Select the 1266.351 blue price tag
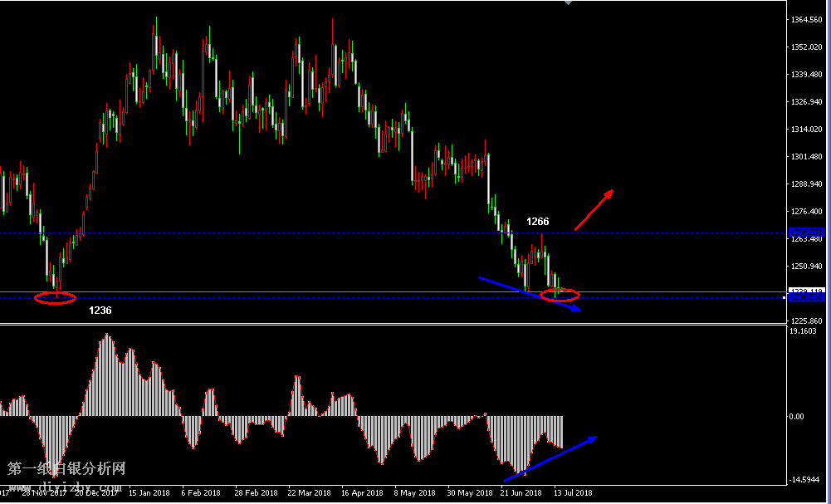This screenshot has width=831, height=504. 804,232
